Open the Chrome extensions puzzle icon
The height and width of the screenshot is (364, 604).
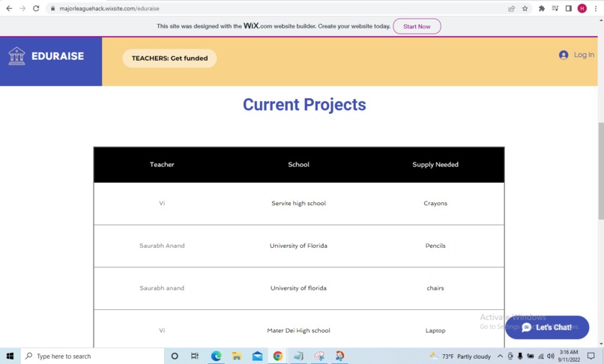(542, 8)
